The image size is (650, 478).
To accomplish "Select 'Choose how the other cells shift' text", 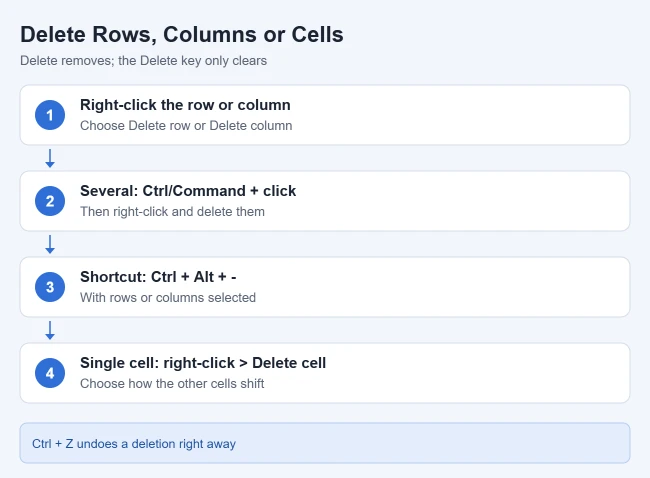I will (x=172, y=383).
